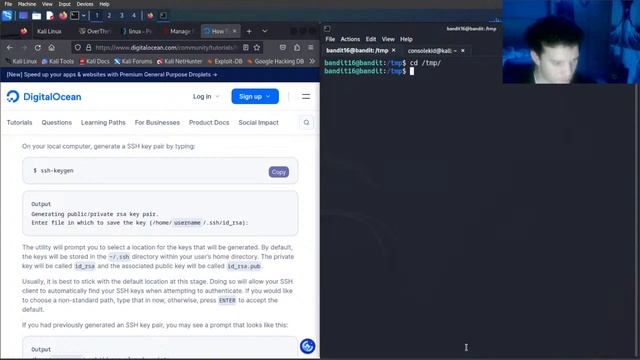Click the tracking protection shield icon
640x360 pixels.
click(78, 47)
